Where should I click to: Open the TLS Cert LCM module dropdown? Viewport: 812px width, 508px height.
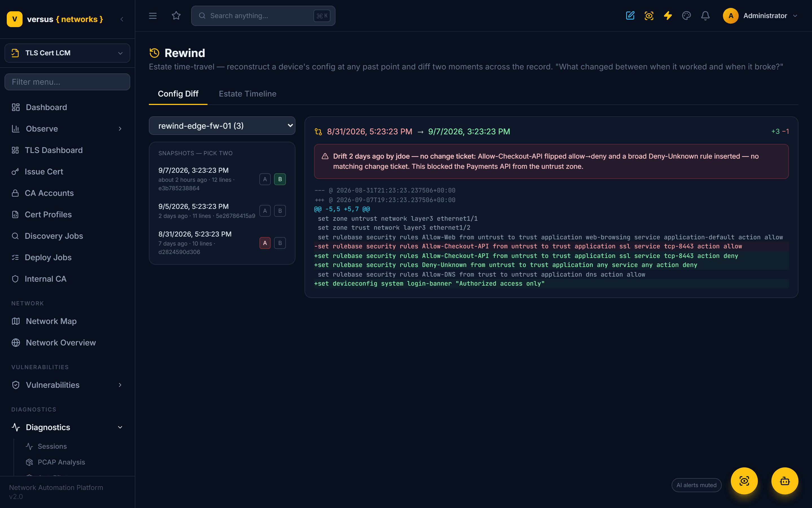point(67,53)
